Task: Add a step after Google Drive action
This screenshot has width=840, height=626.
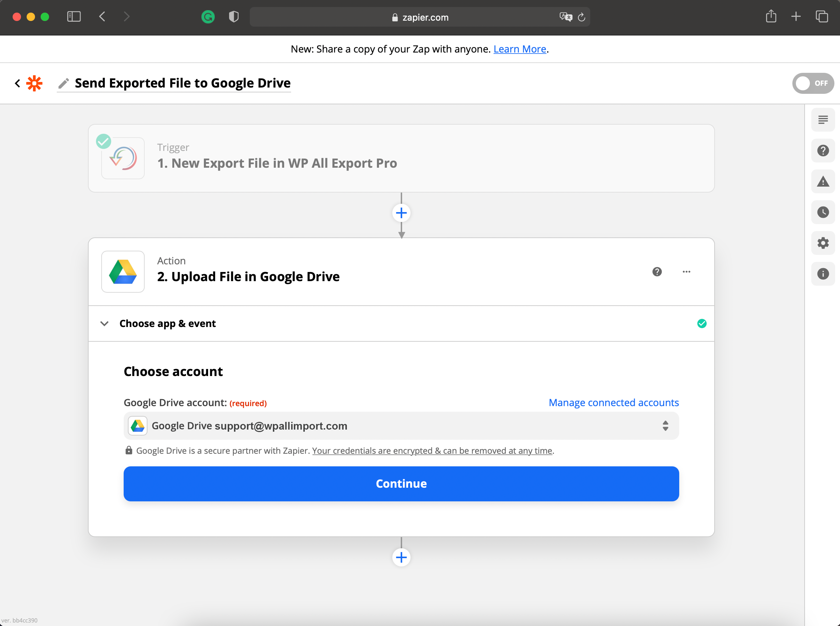Action: pyautogui.click(x=401, y=557)
